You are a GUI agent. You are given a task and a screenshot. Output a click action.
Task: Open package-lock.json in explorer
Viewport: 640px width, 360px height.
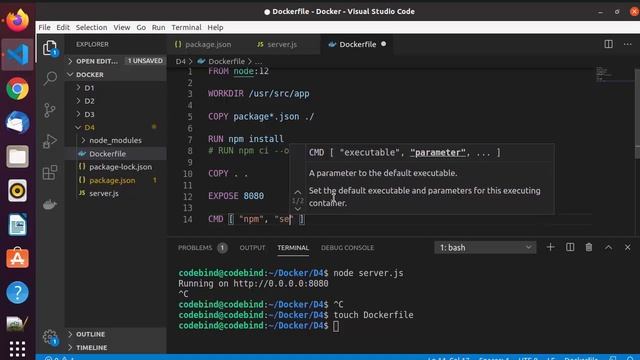tap(116, 167)
